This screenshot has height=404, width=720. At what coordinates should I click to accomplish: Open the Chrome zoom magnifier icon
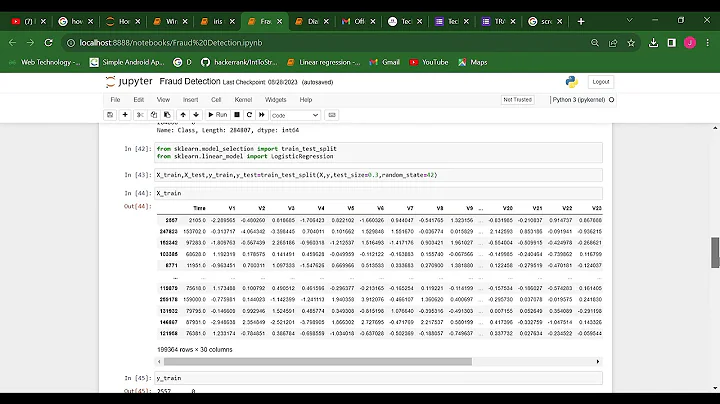[x=595, y=43]
